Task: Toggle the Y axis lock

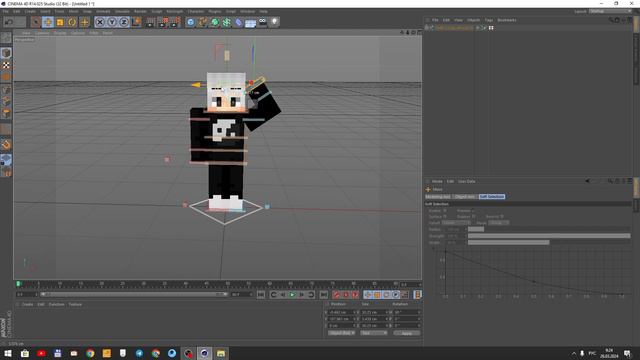Action: (112, 22)
